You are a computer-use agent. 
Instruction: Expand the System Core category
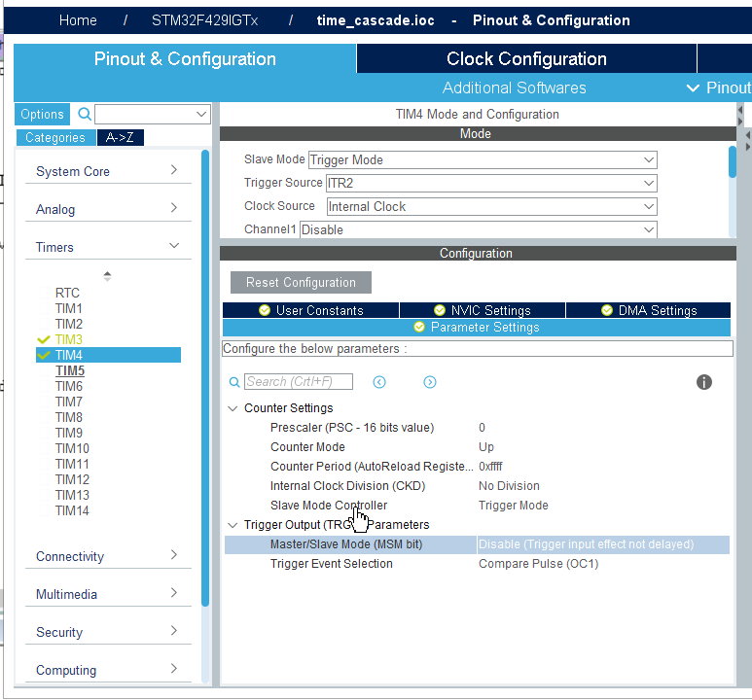tap(108, 171)
